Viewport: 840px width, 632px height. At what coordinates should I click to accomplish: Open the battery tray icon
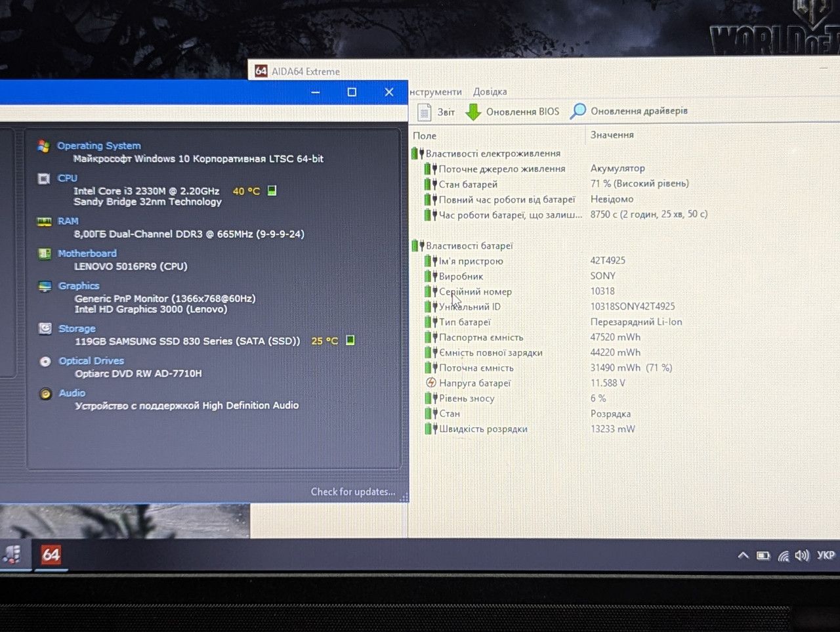(763, 556)
